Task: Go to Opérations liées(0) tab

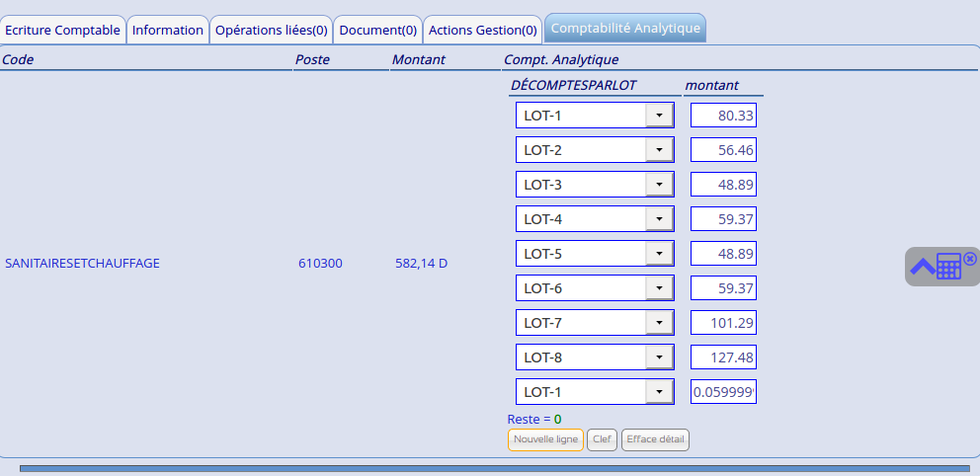Action: tap(271, 30)
